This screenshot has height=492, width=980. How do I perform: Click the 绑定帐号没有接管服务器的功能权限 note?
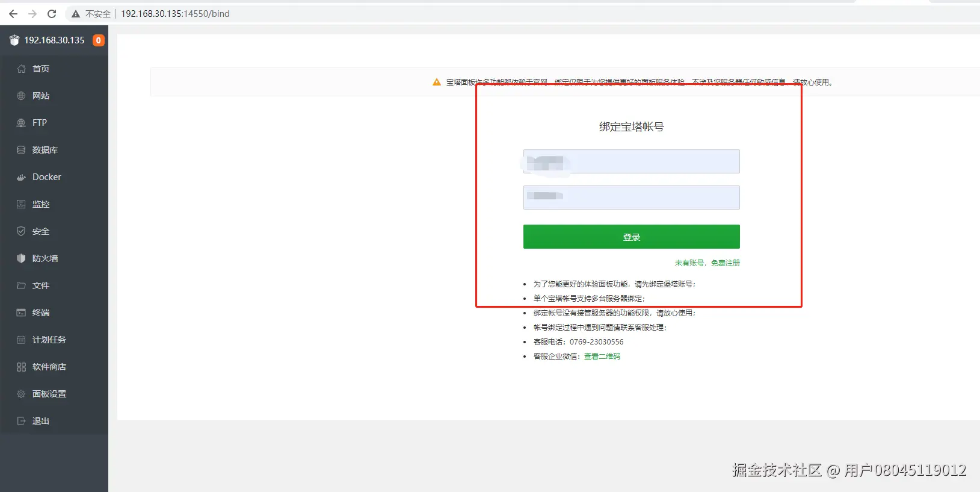614,313
